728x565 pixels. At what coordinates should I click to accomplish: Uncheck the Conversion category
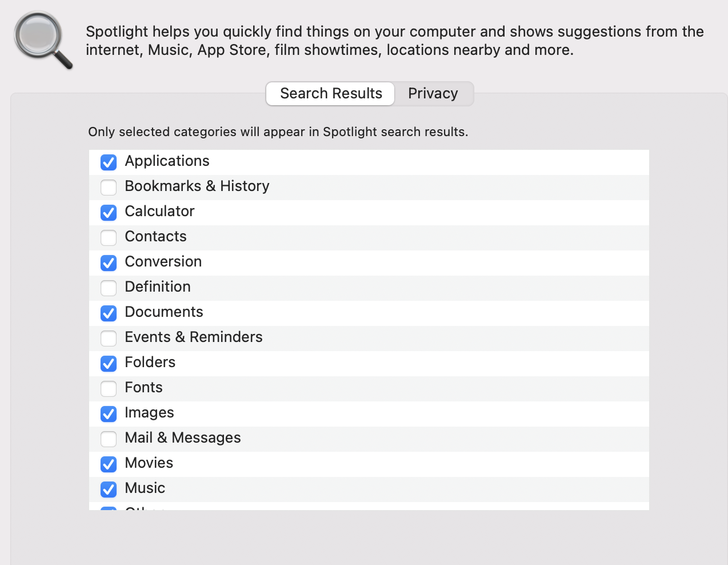[109, 263]
